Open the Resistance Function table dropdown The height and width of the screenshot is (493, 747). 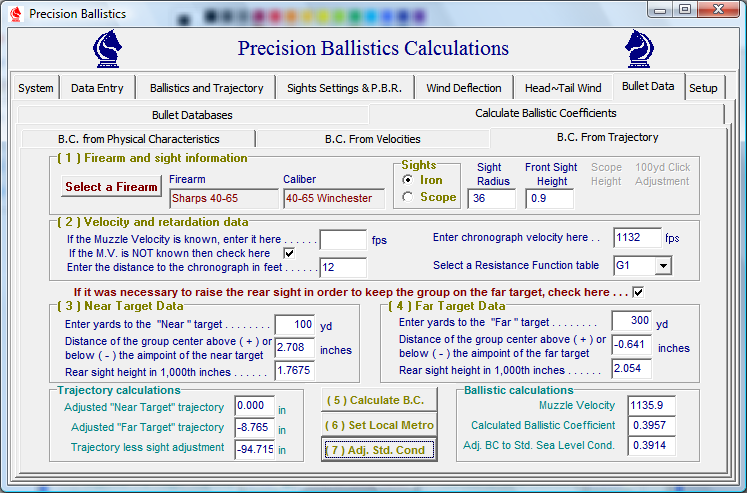(x=662, y=265)
